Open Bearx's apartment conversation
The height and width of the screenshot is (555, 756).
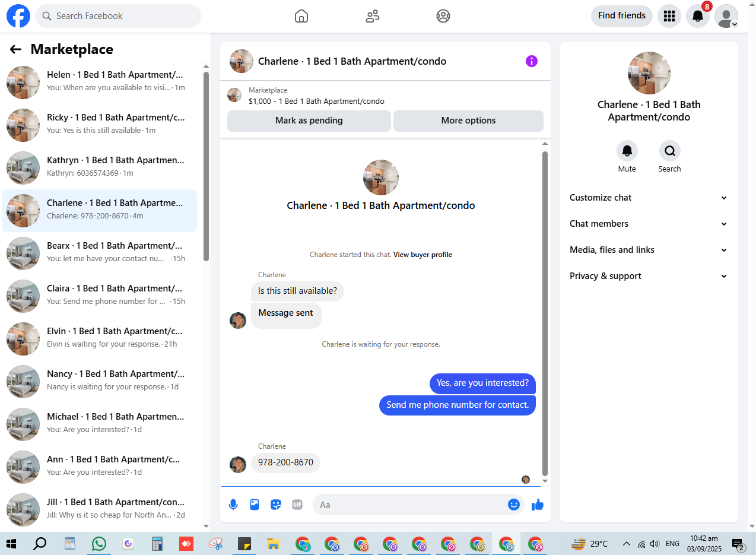[x=100, y=253]
